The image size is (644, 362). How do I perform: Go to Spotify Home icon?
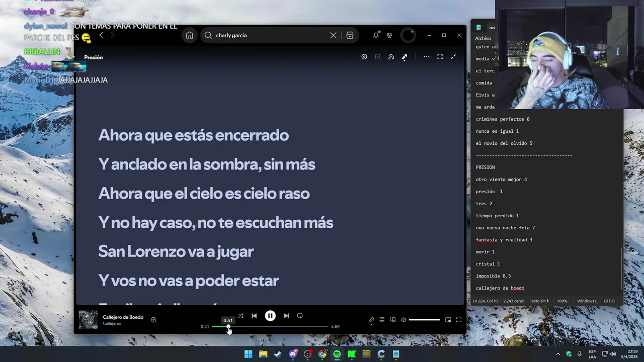(x=189, y=35)
